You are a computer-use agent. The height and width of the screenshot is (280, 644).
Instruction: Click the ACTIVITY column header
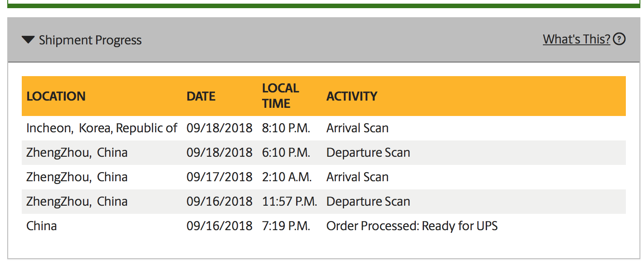coord(351,96)
